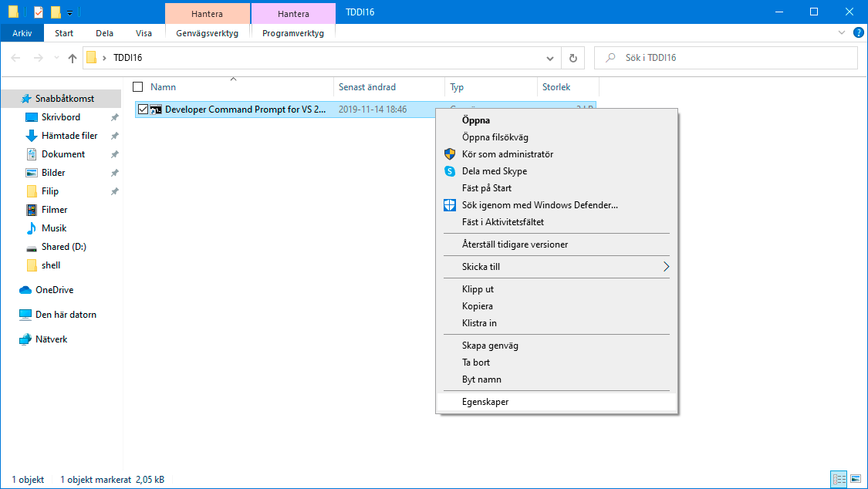Select OneDrive in the navigation pane
This screenshot has height=489, width=868.
point(54,290)
